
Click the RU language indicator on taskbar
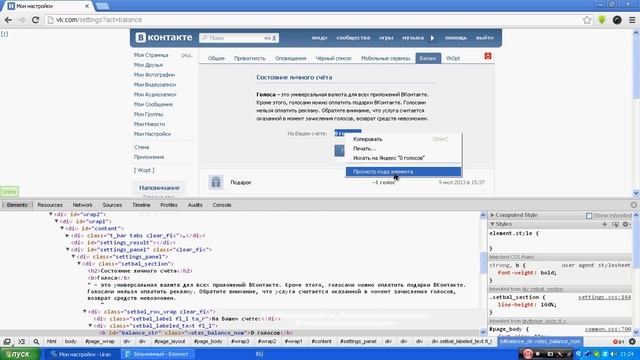point(259,354)
